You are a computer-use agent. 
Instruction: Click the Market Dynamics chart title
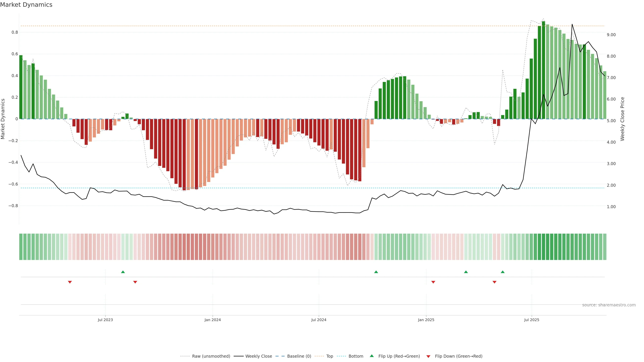26,5
